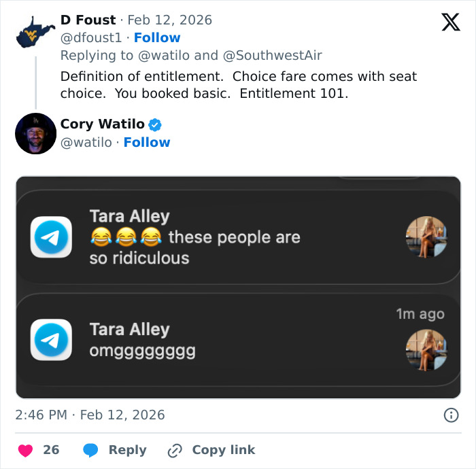Screen dimensions: 476x469
Task: Open the info circle icon
Action: (450, 415)
